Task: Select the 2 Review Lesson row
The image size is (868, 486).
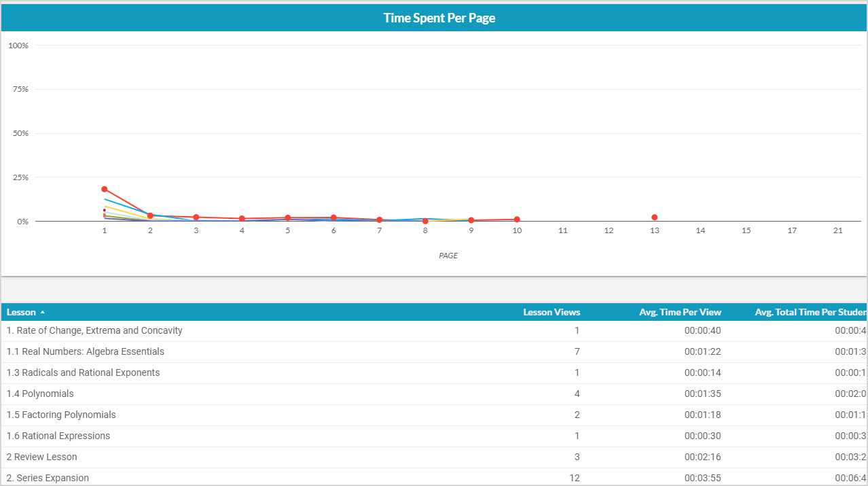Action: coord(42,457)
